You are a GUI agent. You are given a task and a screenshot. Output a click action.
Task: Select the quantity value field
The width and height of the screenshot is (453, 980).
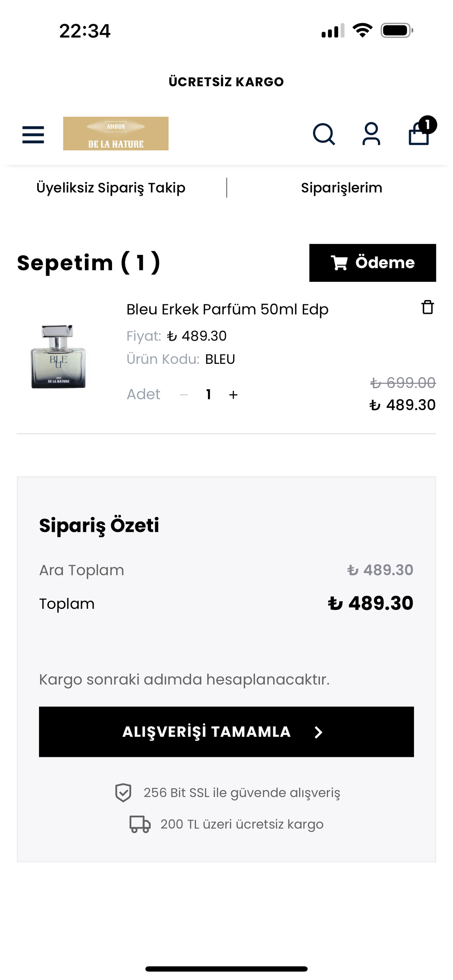point(209,394)
